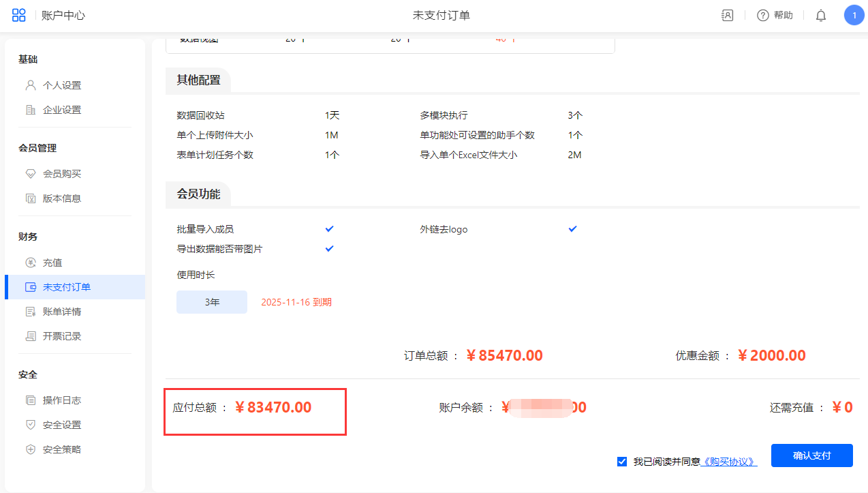Viewport: 868px width, 493px height.
Task: Open 操作日志 in the sidebar
Action: click(62, 400)
